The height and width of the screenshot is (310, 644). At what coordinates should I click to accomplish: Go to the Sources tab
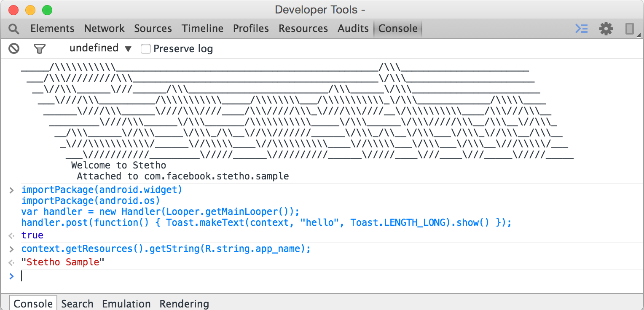[x=153, y=29]
